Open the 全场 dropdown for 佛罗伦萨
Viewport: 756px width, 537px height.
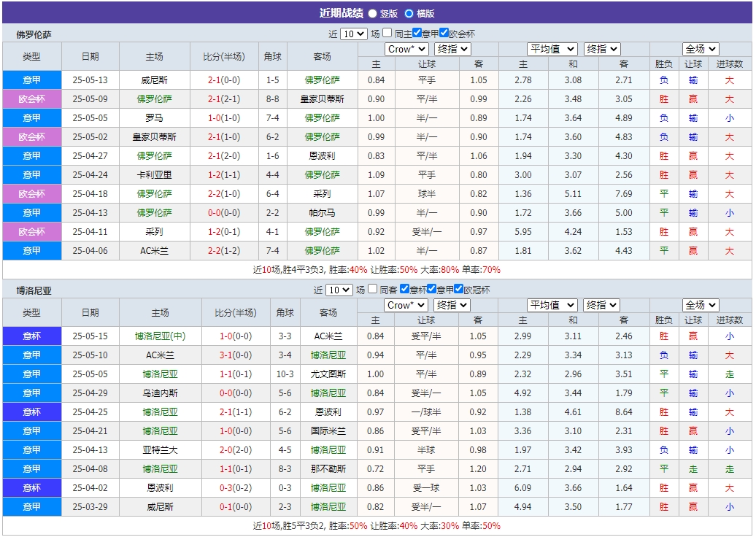(698, 50)
